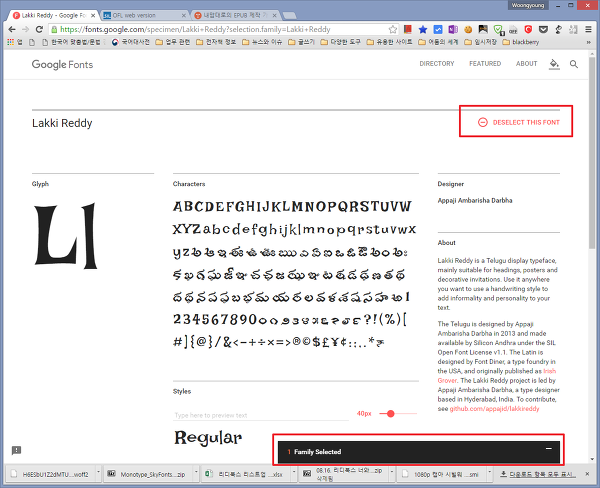Open Monotype_SkyFonts download options arrow
600x488 pixels.
click(196, 472)
